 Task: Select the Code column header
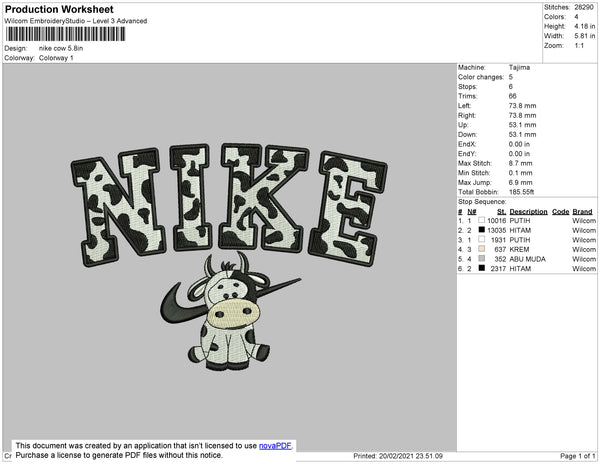pyautogui.click(x=561, y=212)
